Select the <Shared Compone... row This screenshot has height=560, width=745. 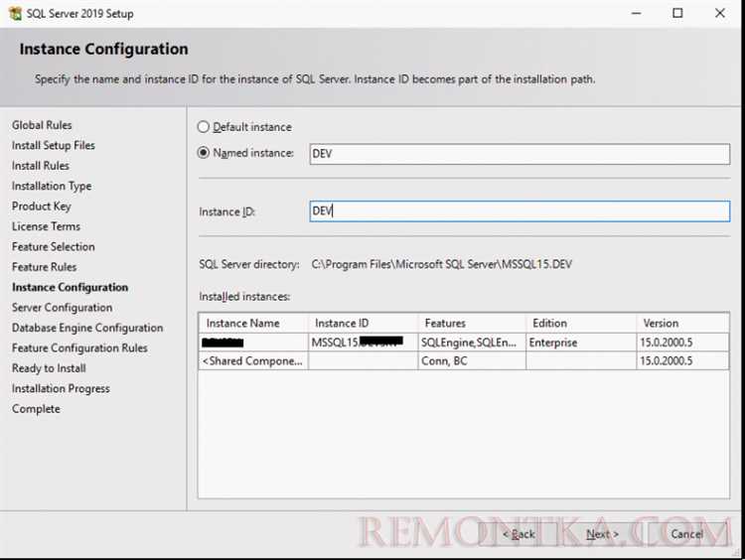[x=464, y=361]
